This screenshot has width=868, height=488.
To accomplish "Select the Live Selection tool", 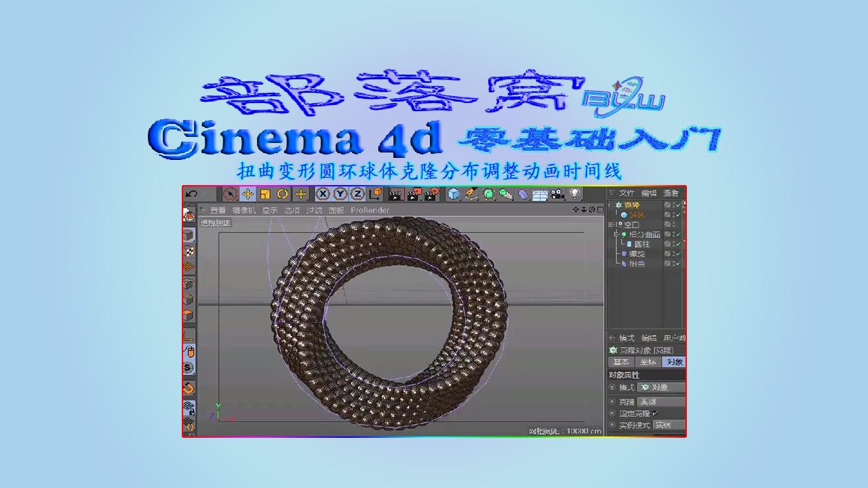I will pos(231,194).
